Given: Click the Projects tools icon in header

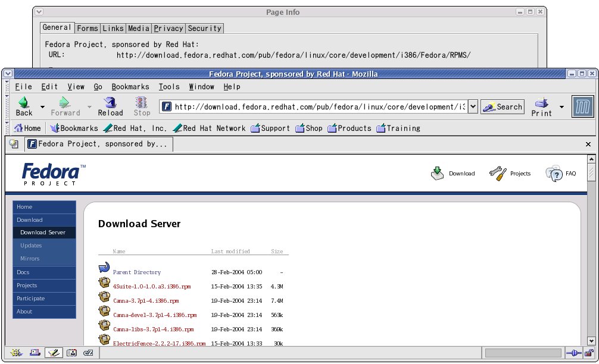Looking at the screenshot, I should [497, 173].
